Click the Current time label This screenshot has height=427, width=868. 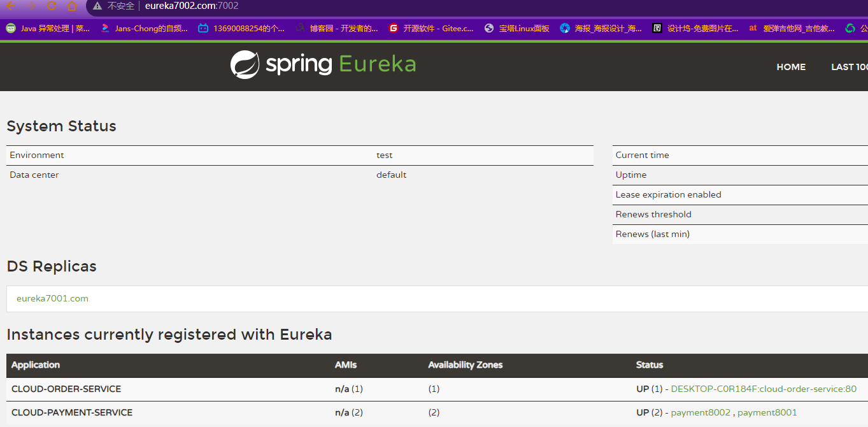[642, 155]
